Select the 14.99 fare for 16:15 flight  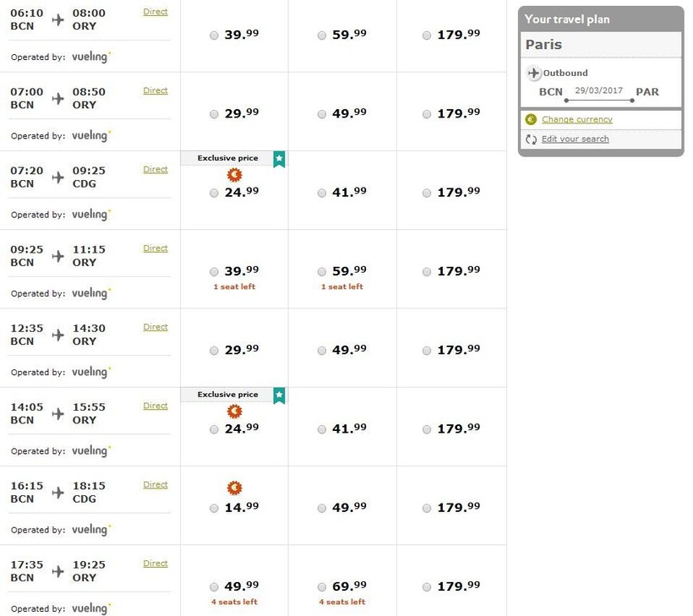[x=214, y=509]
